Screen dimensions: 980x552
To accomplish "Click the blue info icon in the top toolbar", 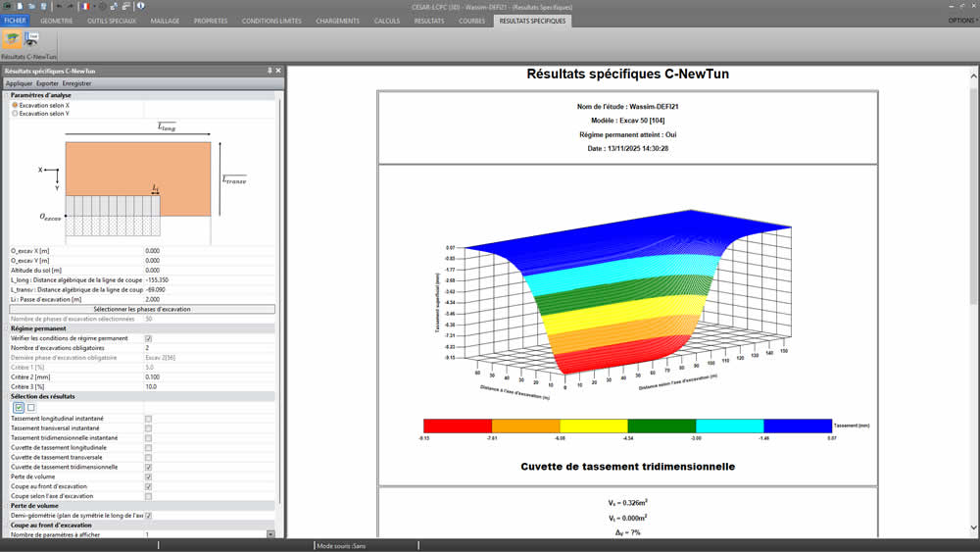I will point(141,6).
